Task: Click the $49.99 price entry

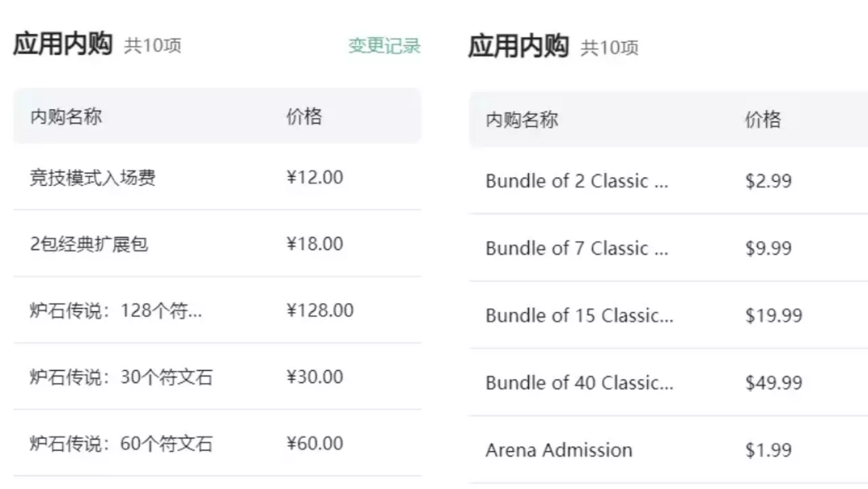Action: (773, 382)
